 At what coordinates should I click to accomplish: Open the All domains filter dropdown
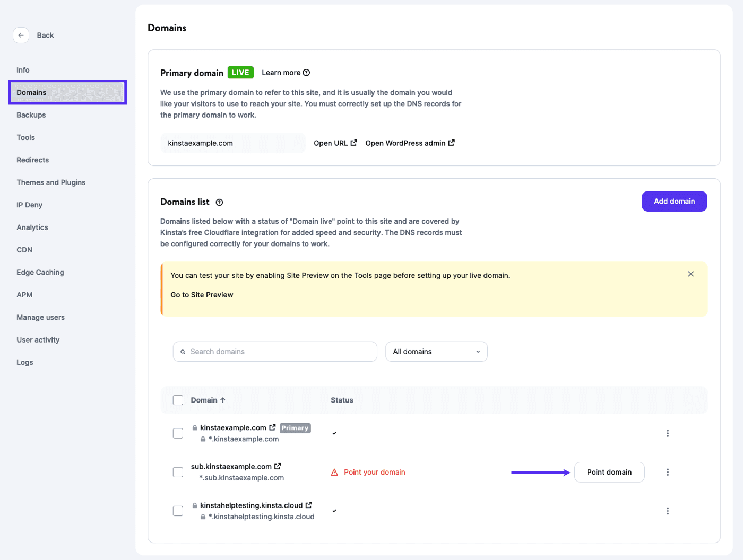[x=436, y=351]
